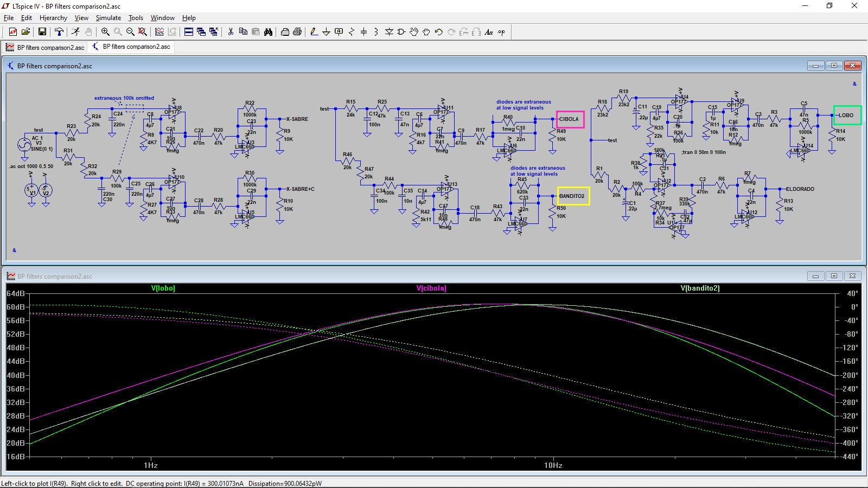Click the Zoom to Fit icon
The height and width of the screenshot is (488, 868).
pyautogui.click(x=143, y=32)
